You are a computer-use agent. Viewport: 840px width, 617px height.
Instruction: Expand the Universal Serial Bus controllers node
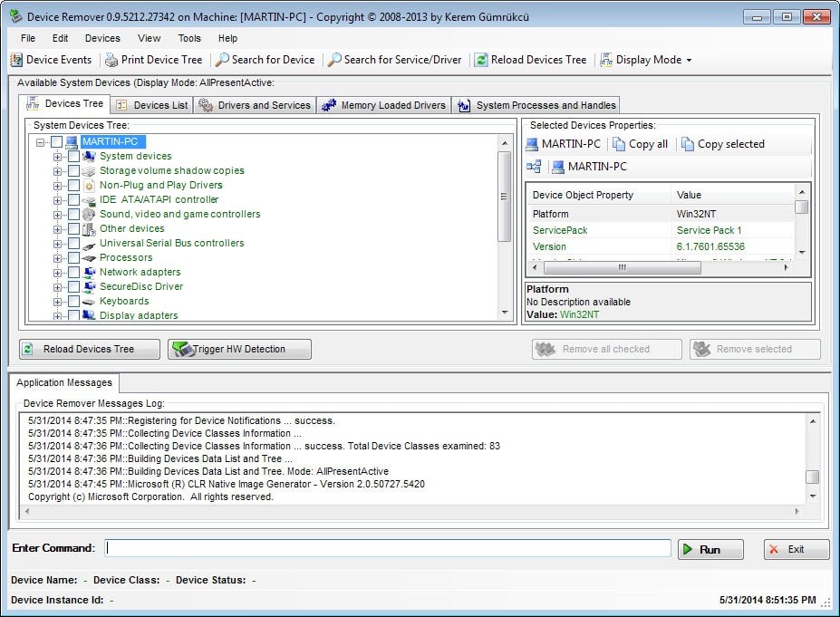click(58, 244)
